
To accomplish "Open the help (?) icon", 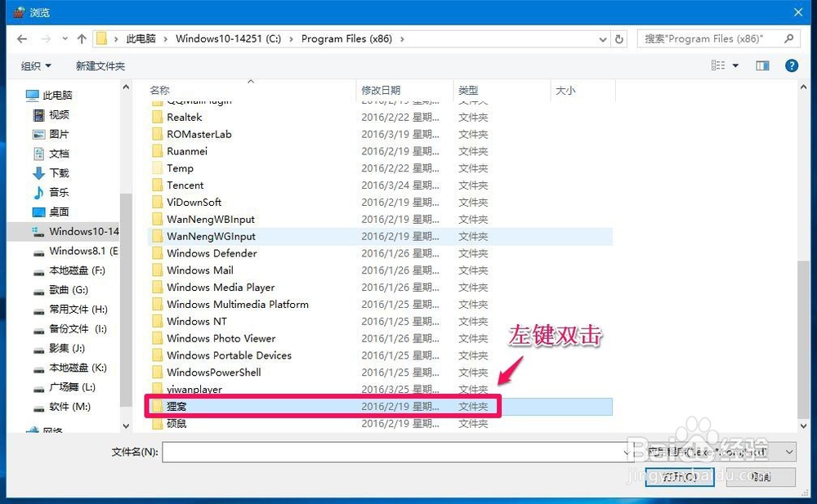I will point(791,65).
